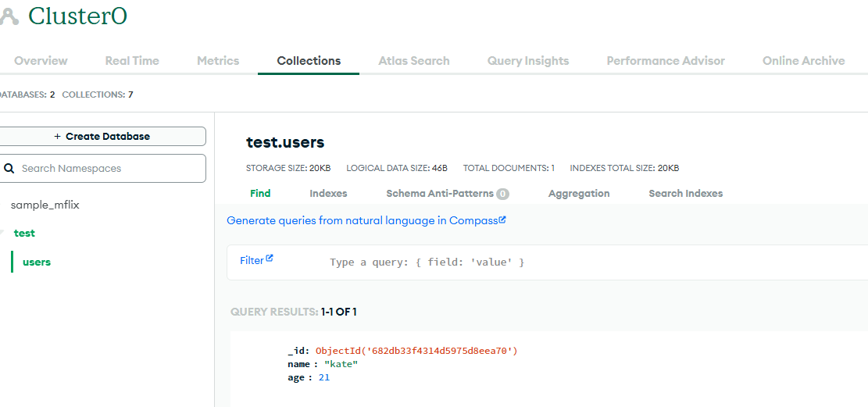
Task: Switch to the Aggregation tab
Action: click(579, 193)
